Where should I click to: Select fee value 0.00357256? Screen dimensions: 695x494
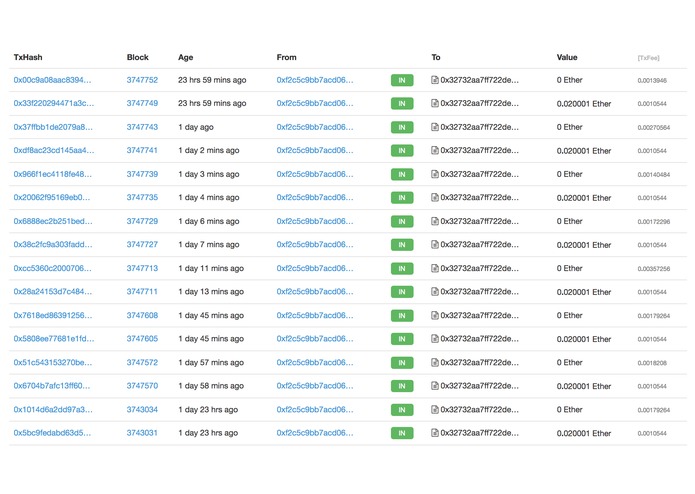[654, 269]
